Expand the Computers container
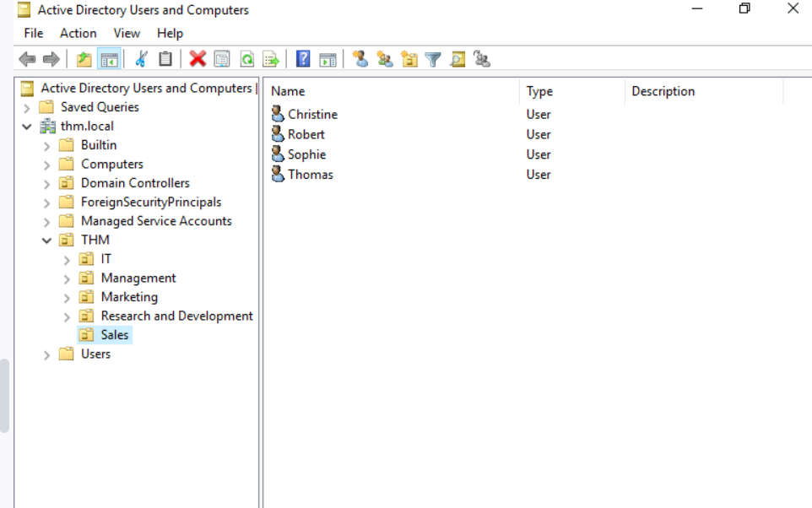Image resolution: width=812 pixels, height=508 pixels. coord(46,165)
